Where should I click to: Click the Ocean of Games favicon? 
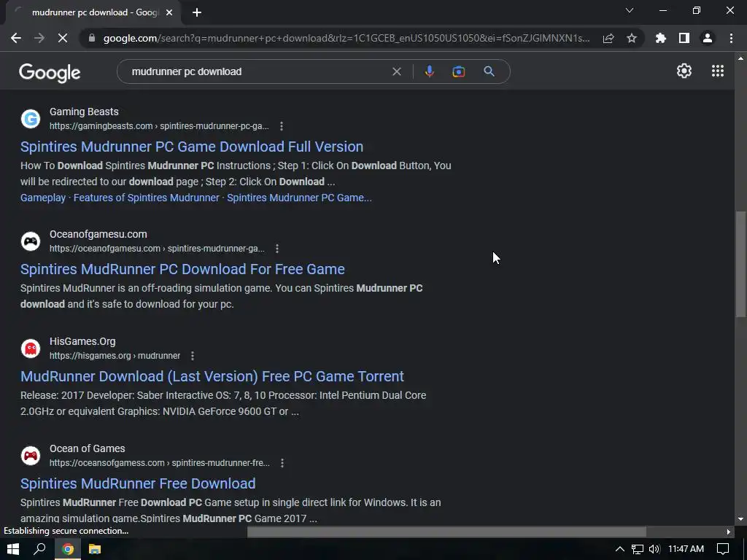(x=31, y=456)
